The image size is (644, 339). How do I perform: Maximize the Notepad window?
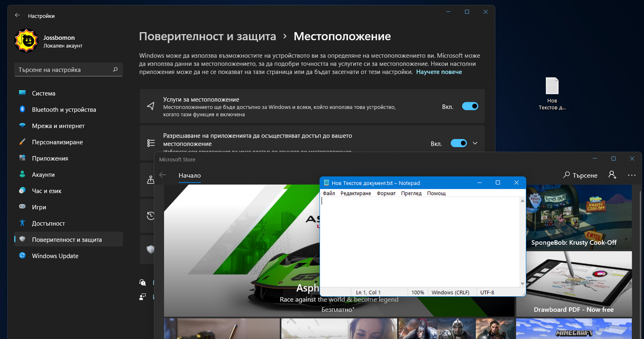[x=498, y=183]
